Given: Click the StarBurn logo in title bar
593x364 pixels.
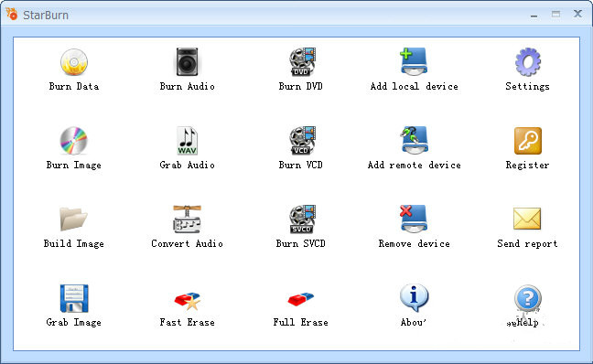Looking at the screenshot, I should click(12, 15).
